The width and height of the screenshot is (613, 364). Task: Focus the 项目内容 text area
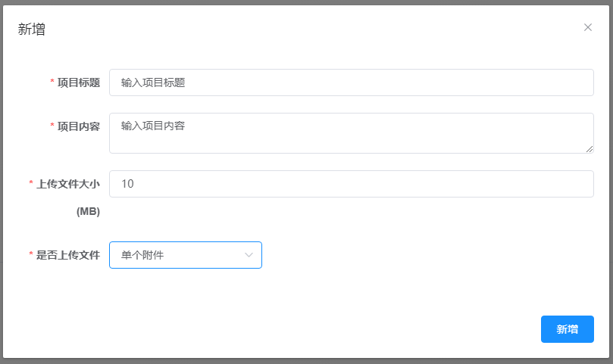pyautogui.click(x=351, y=132)
